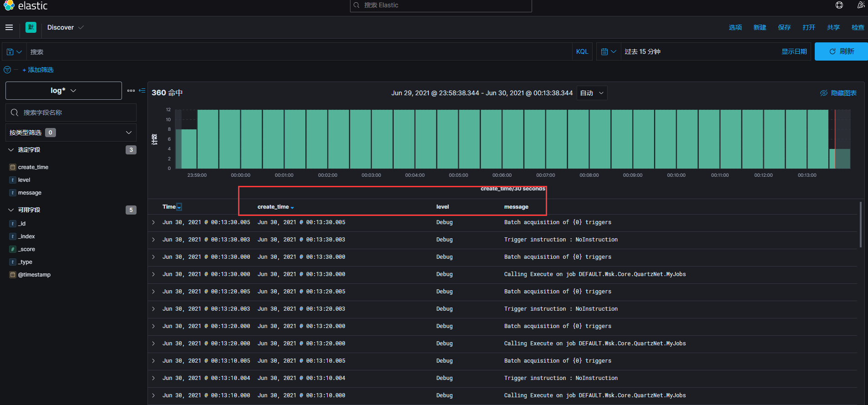Expand the 00:13:30.005 Batch acquisition row
The height and width of the screenshot is (405, 868).
pos(153,222)
